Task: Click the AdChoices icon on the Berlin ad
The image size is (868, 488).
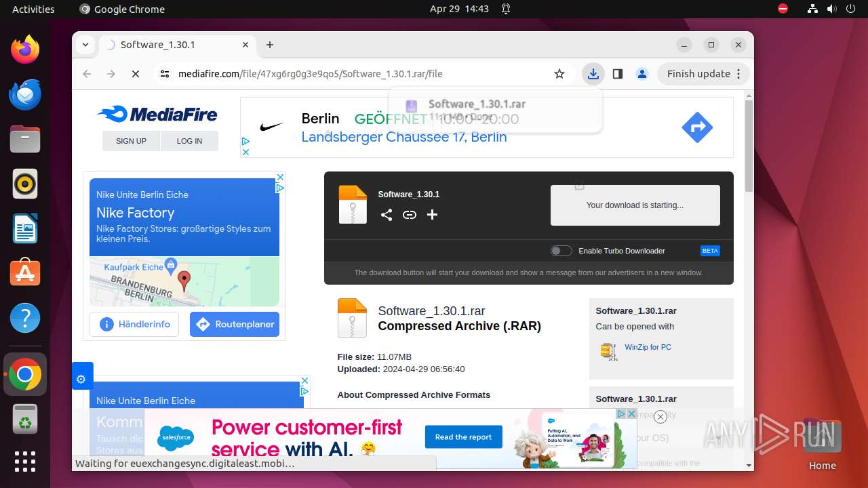Action: click(246, 142)
